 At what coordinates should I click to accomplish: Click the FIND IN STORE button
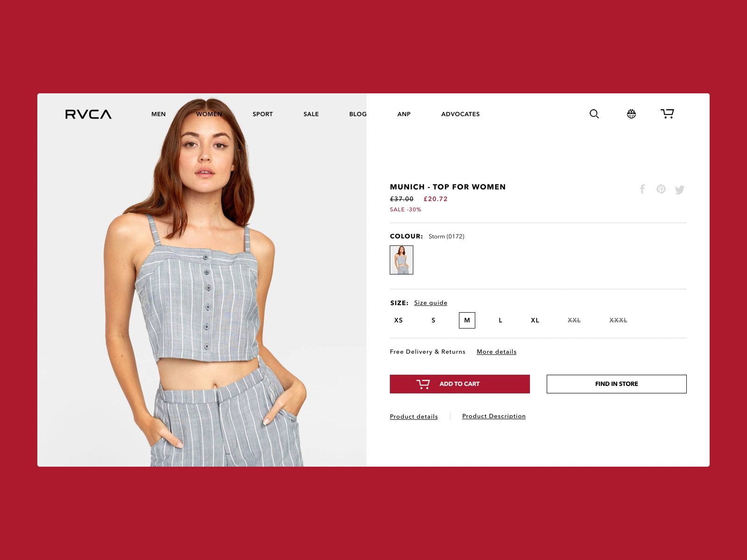tap(617, 384)
